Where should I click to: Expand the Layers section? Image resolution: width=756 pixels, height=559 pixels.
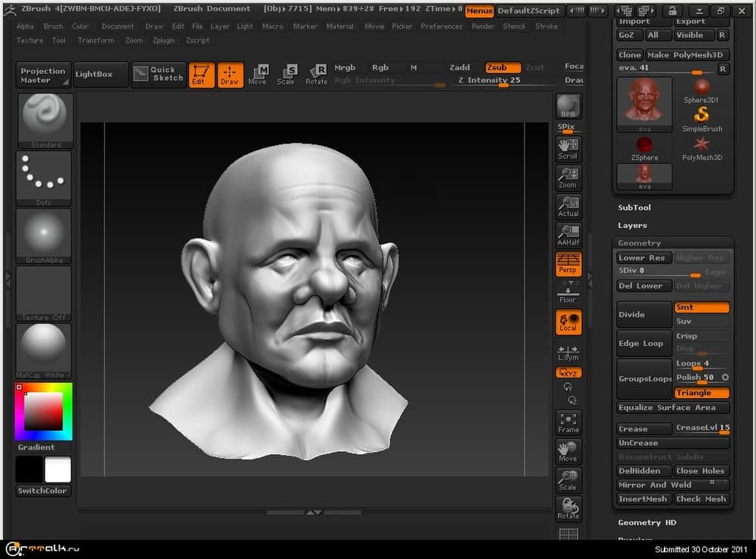[x=632, y=225]
